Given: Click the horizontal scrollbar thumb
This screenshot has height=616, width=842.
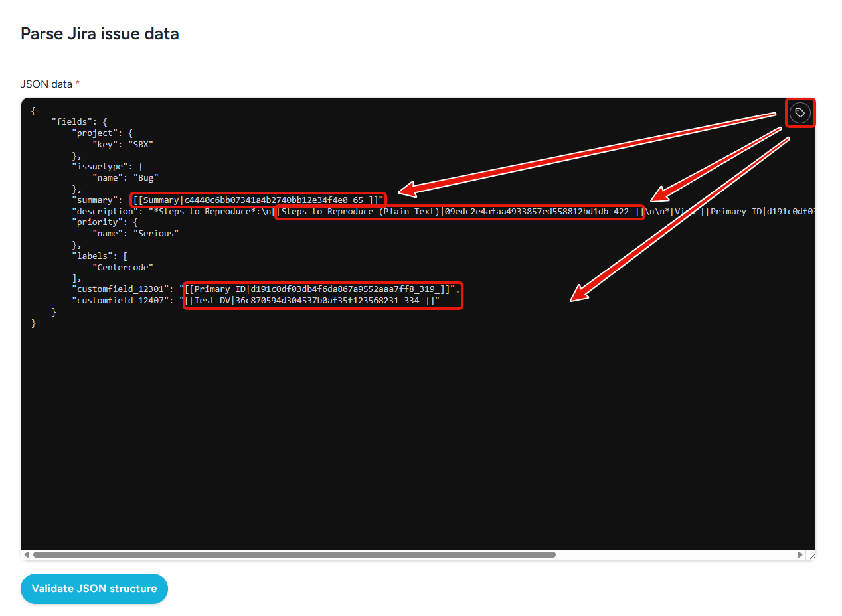Looking at the screenshot, I should [294, 554].
